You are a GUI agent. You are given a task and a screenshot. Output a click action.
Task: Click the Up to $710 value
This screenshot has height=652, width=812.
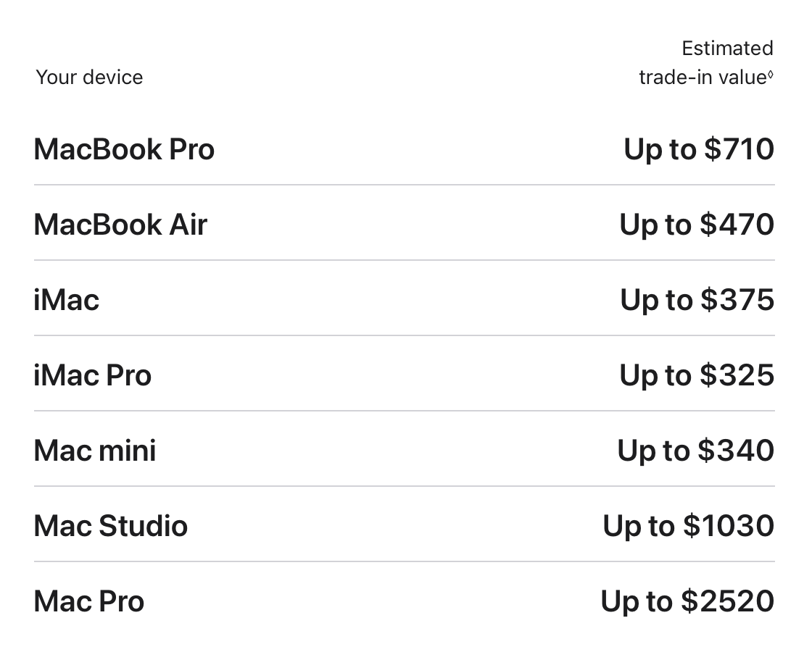(x=699, y=149)
